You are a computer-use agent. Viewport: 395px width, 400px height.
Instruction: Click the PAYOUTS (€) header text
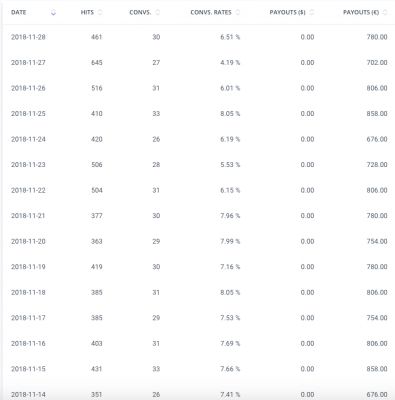361,12
